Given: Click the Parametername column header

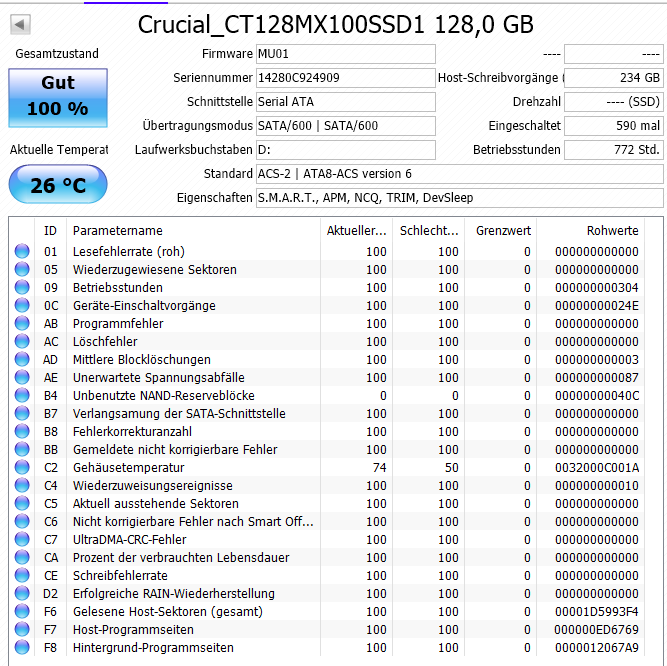Looking at the screenshot, I should pyautogui.click(x=194, y=231).
